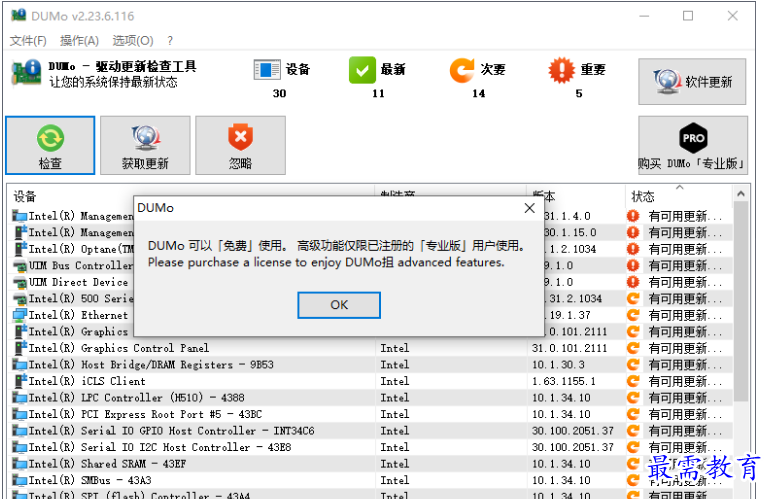Click version cell 1.63.1155.1
This screenshot has width=769, height=499.
pyautogui.click(x=564, y=381)
